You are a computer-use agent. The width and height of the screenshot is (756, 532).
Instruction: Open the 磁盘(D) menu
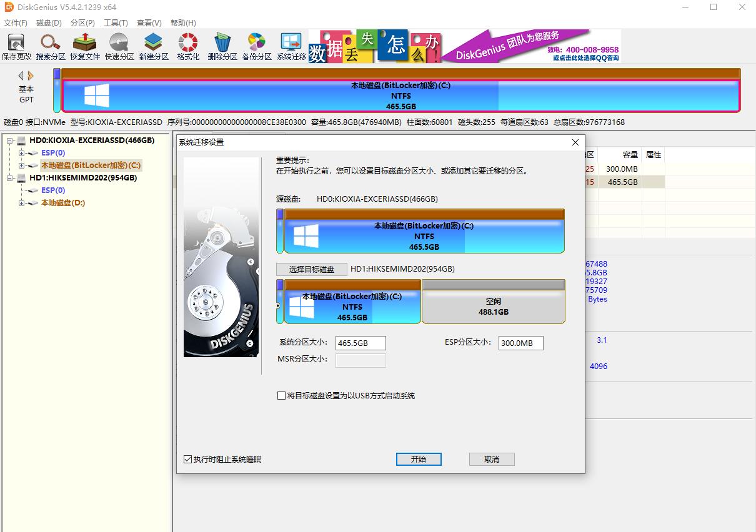pyautogui.click(x=49, y=22)
